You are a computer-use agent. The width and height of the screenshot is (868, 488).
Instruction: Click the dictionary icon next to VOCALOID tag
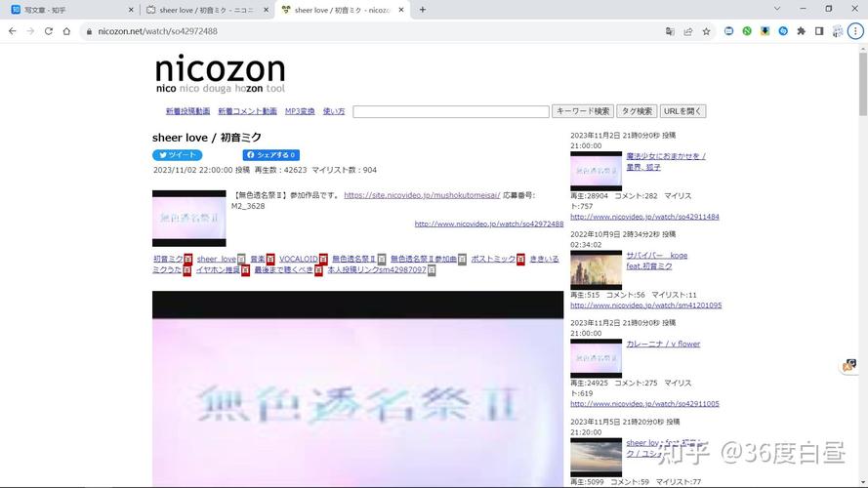(x=323, y=259)
